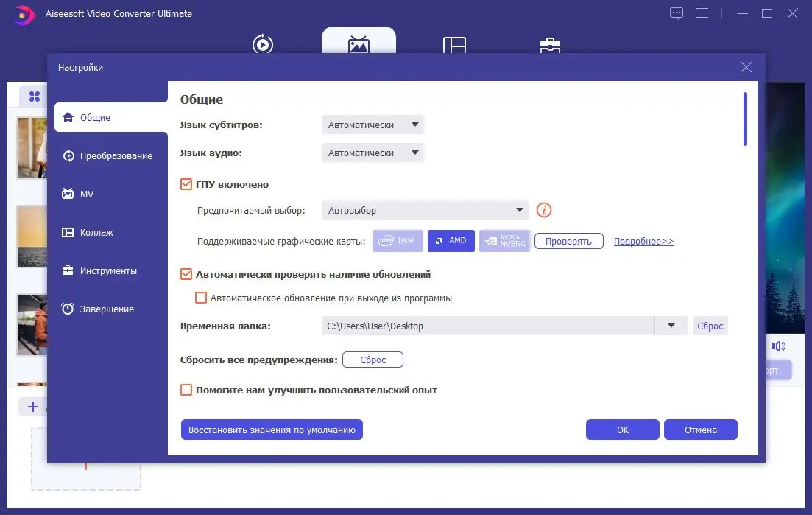Open the Toolbox tab icon in main window
This screenshot has height=515, width=812.
550,45
